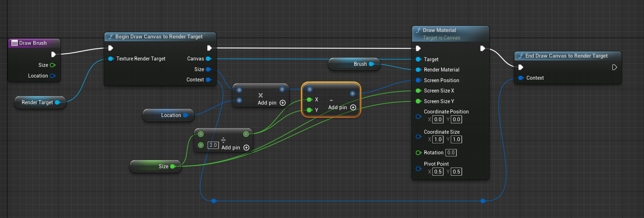Image resolution: width=644 pixels, height=218 pixels.
Task: Click the Location output pin on Draw Brush
Action: tap(53, 76)
